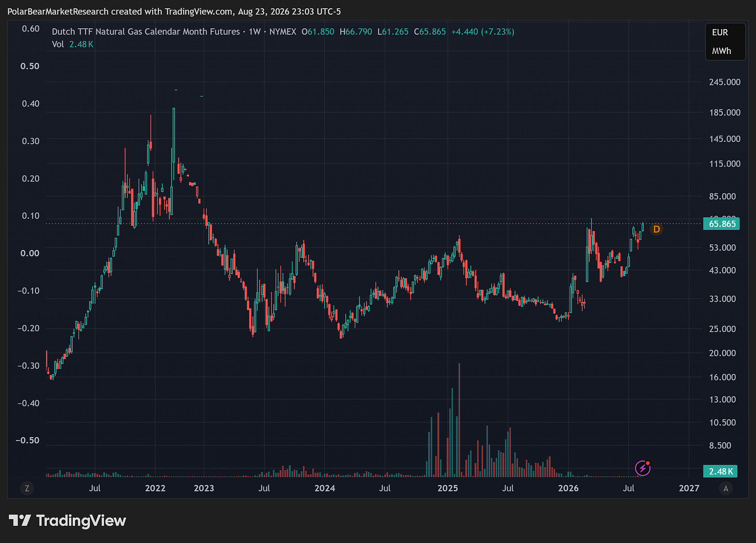Image resolution: width=756 pixels, height=543 pixels.
Task: Click the green 2.48K volume axis label
Action: (721, 471)
